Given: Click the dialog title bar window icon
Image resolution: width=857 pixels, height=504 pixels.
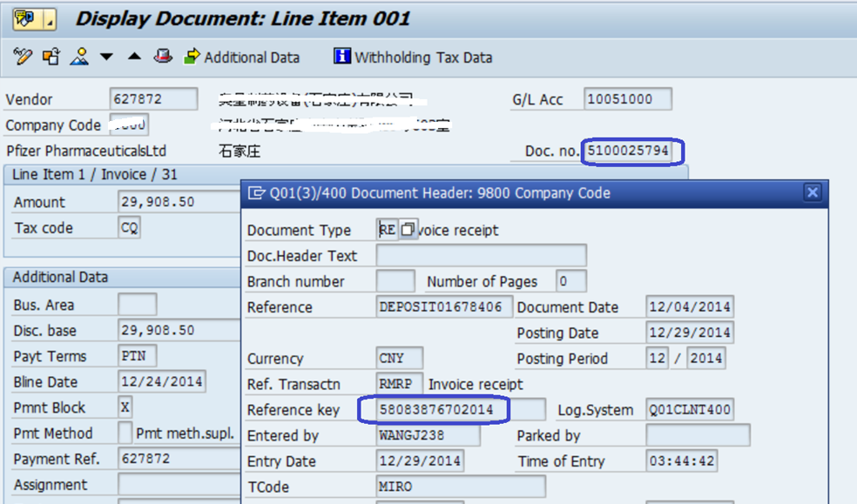Looking at the screenshot, I should point(256,192).
